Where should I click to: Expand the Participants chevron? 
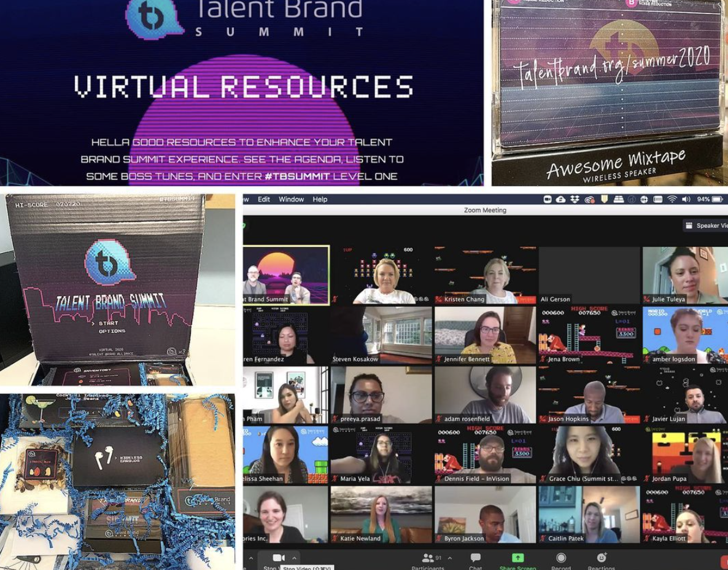click(449, 556)
